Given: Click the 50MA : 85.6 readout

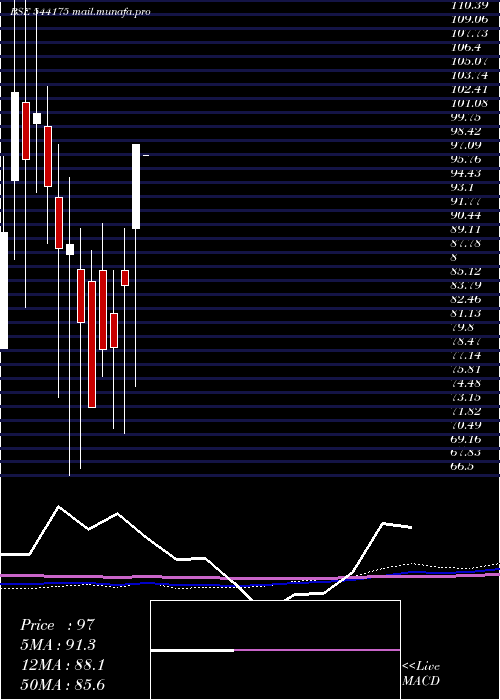Looking at the screenshot, I should [x=62, y=685].
